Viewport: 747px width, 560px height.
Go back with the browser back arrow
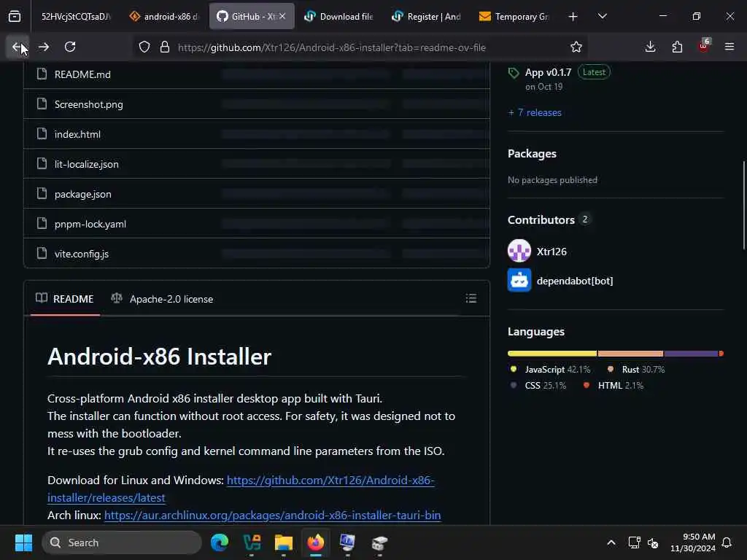click(18, 47)
